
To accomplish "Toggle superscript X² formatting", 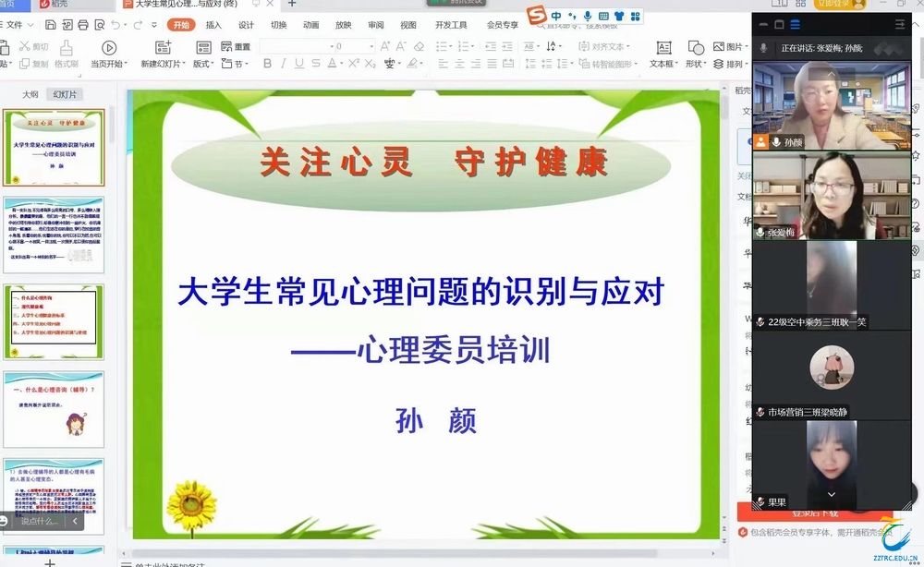I will coord(351,64).
